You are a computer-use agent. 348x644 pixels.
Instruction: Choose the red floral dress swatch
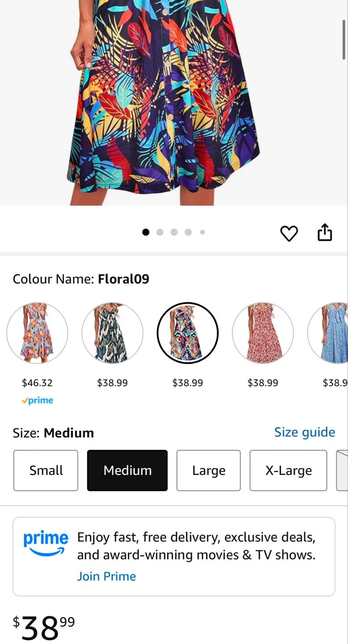pyautogui.click(x=263, y=333)
